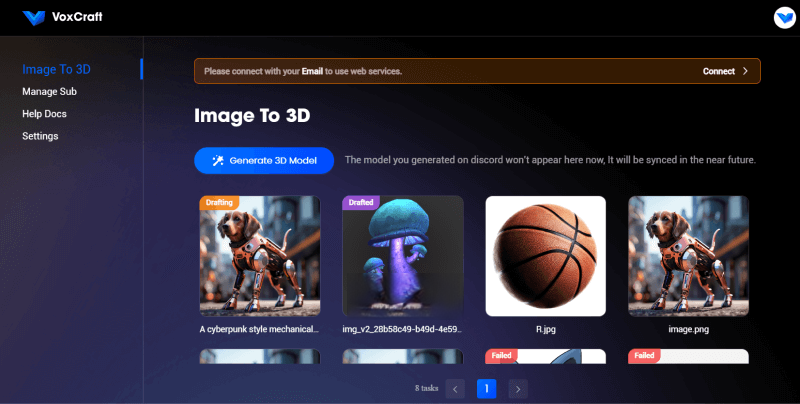Open Manage Sub in the sidebar
This screenshot has width=800, height=404.
click(49, 92)
